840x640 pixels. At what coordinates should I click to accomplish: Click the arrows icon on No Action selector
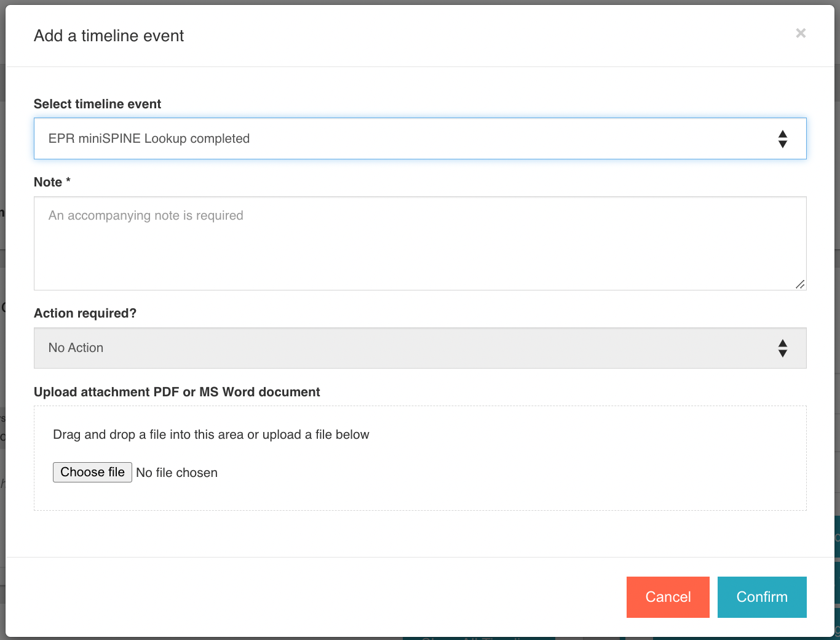coord(782,348)
